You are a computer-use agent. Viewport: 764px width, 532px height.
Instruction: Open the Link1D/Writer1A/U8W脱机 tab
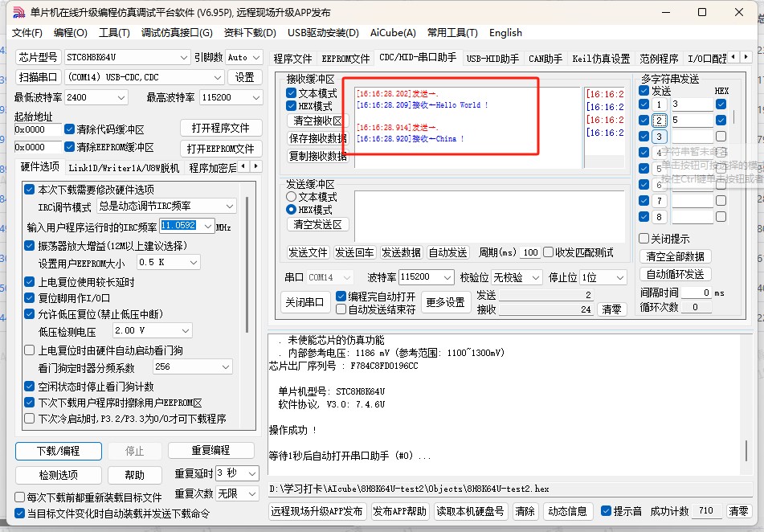tap(124, 168)
